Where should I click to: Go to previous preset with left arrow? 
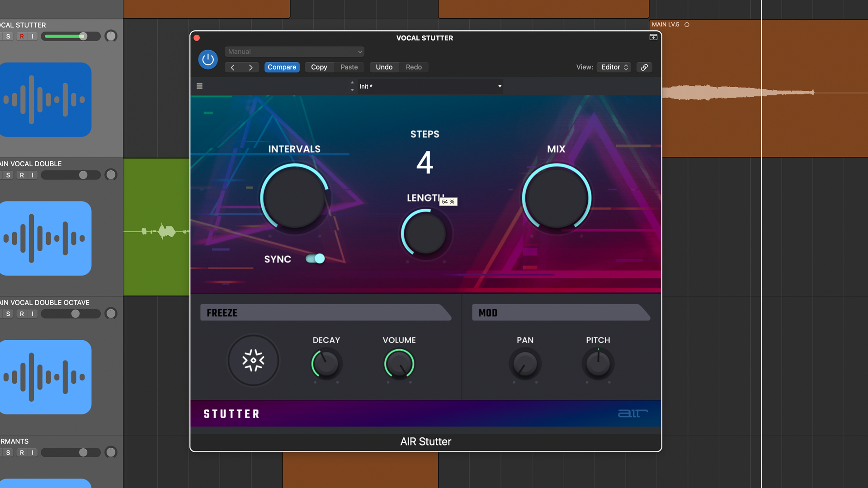tap(233, 67)
